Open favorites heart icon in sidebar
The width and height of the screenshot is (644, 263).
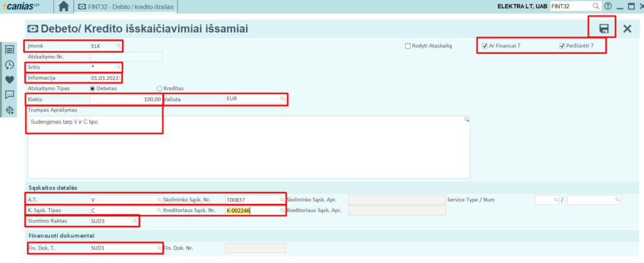tap(9, 80)
